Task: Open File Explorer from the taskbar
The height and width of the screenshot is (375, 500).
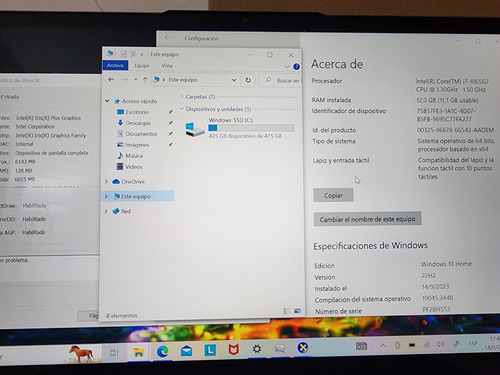Action: pyautogui.click(x=138, y=352)
